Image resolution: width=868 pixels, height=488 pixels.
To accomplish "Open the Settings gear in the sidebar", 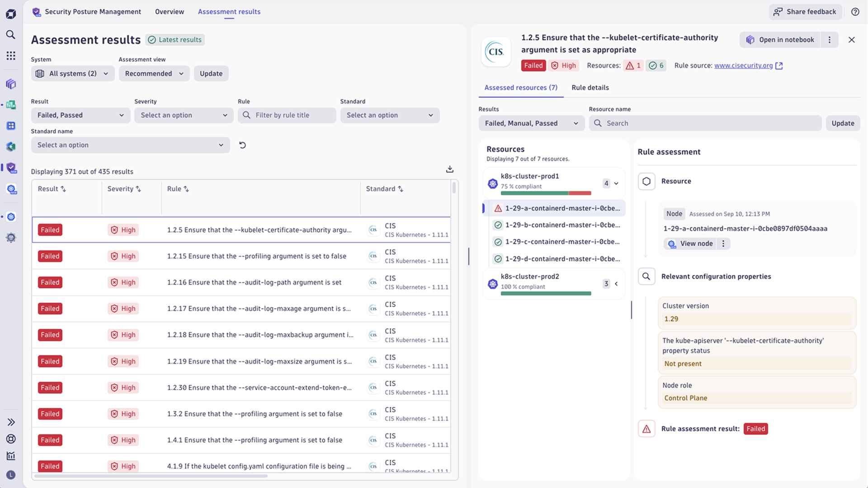I will pos(11,238).
